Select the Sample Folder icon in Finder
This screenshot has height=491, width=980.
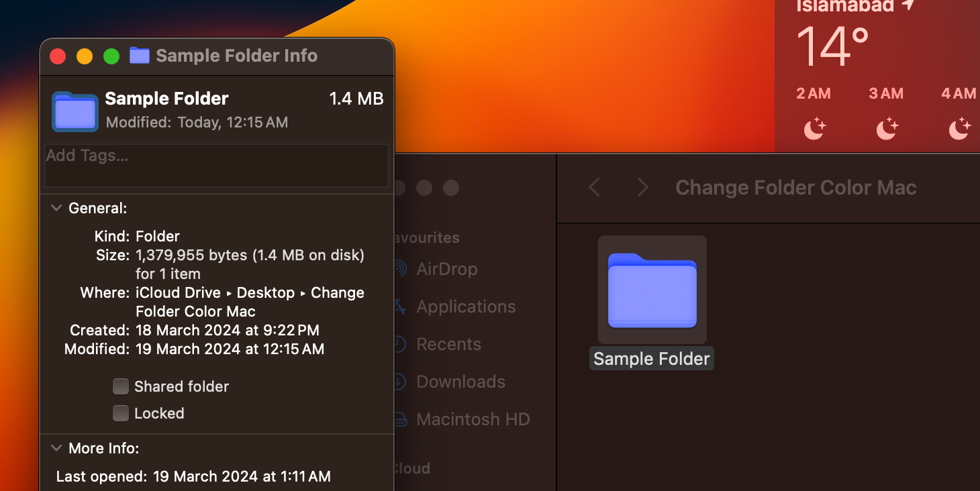(x=652, y=290)
